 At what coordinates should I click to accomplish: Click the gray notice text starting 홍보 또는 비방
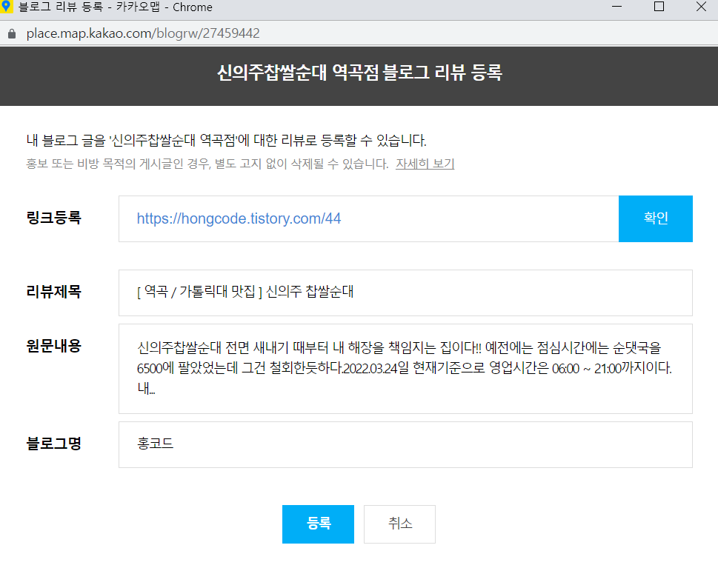pyautogui.click(x=207, y=164)
